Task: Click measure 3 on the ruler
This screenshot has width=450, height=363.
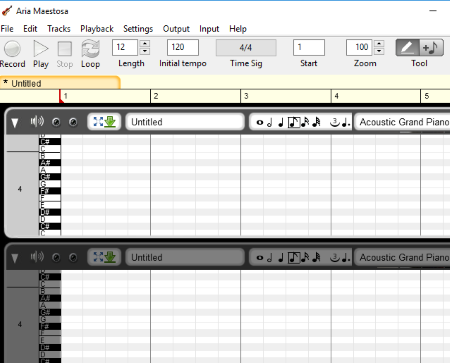Action: tap(246, 96)
